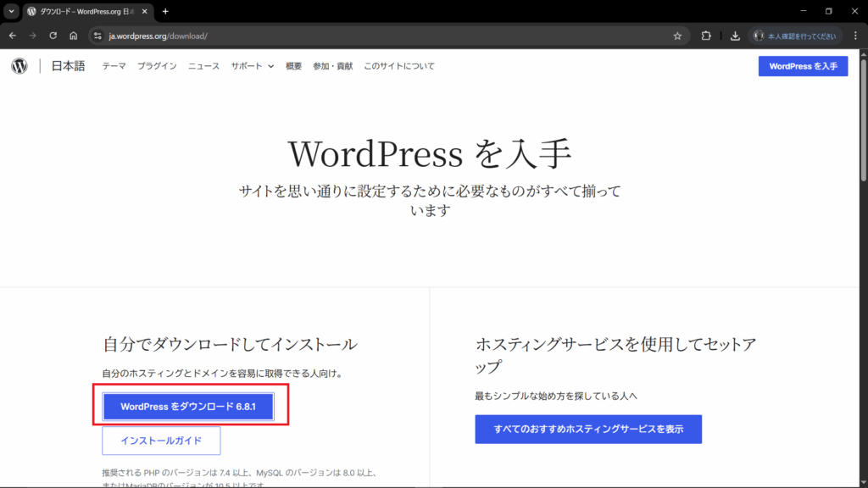This screenshot has width=868, height=488.
Task: Select the ダウンロード – WordPress.org browser tab
Action: (x=87, y=12)
